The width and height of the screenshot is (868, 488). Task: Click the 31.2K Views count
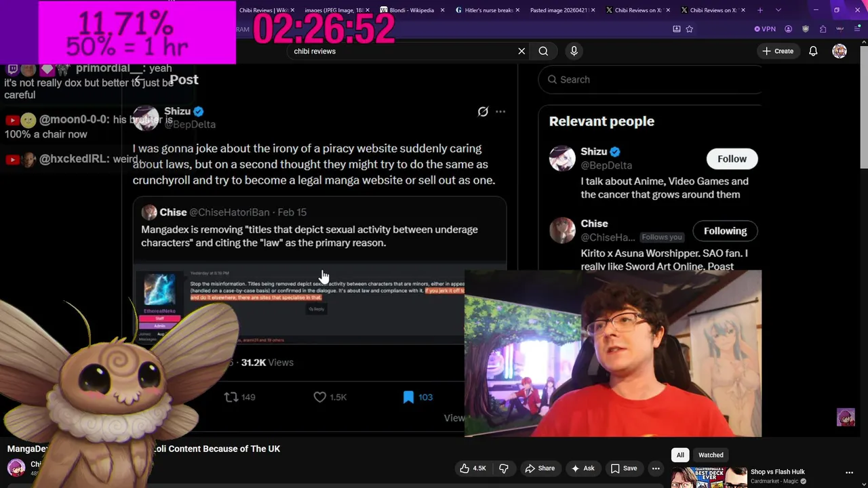coord(267,363)
